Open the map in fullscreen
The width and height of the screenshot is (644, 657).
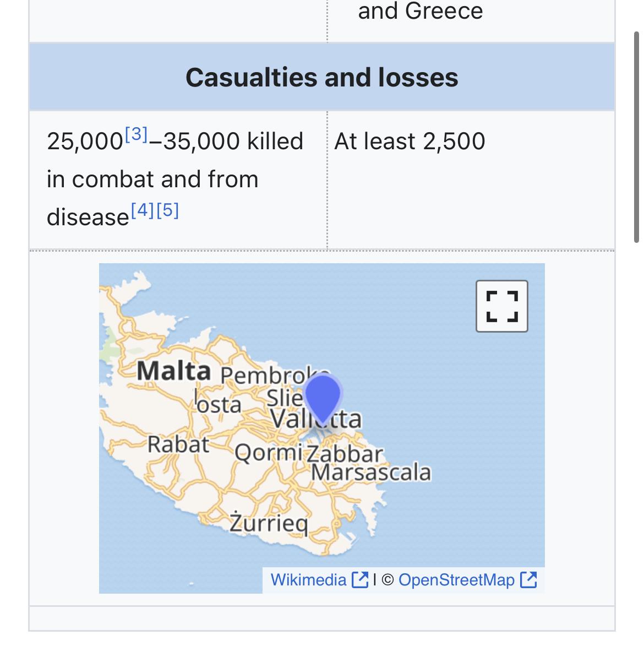[x=501, y=306]
